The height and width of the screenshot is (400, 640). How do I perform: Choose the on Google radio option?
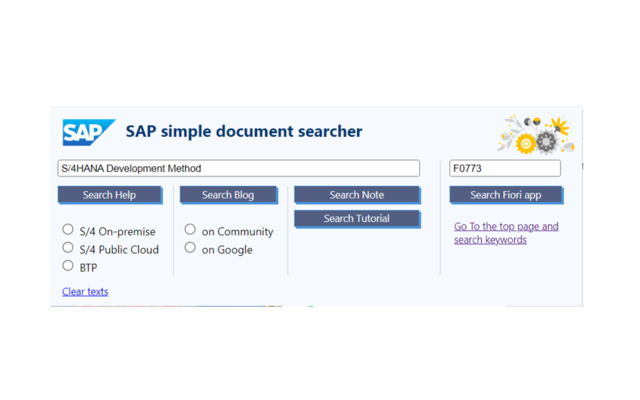pyautogui.click(x=190, y=247)
